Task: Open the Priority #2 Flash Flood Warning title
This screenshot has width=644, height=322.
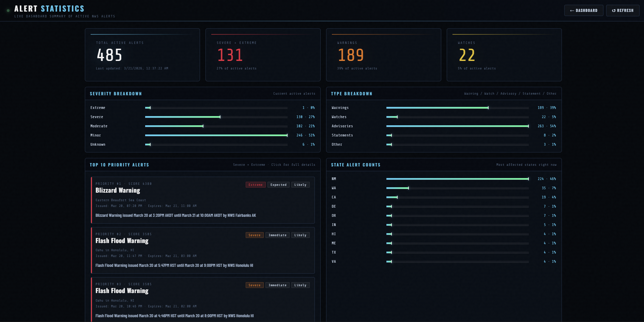Action: tap(122, 241)
